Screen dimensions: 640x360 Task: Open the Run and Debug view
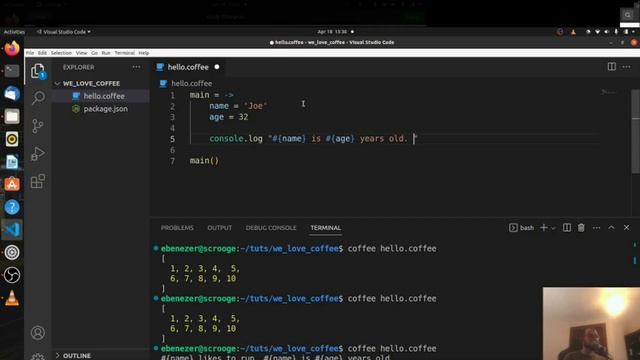click(38, 153)
